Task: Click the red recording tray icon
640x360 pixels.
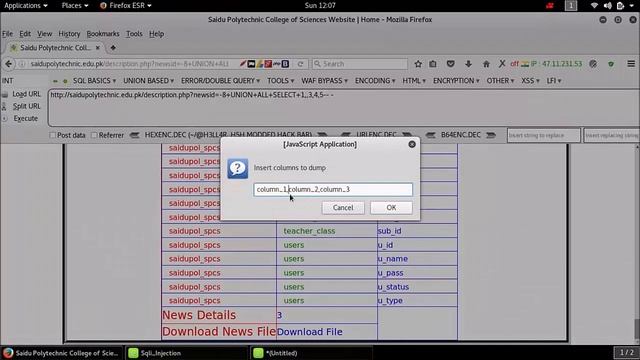Action: tap(550, 6)
